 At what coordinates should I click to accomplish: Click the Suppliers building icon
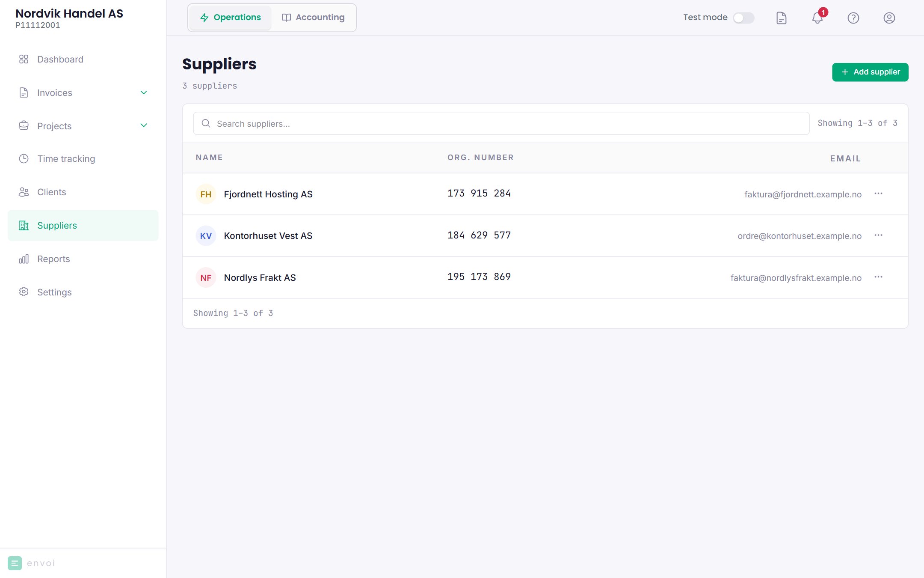24,226
